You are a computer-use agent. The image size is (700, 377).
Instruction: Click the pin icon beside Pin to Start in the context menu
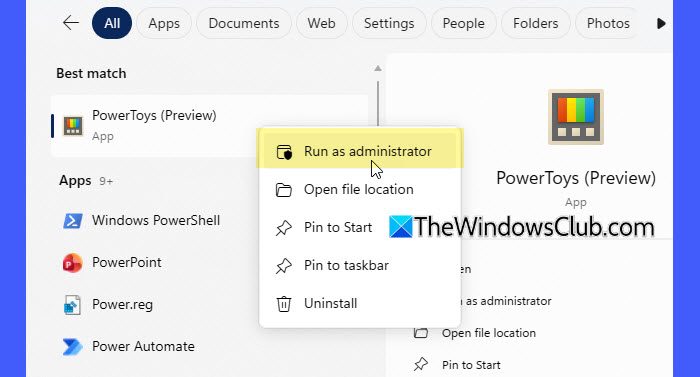(284, 228)
